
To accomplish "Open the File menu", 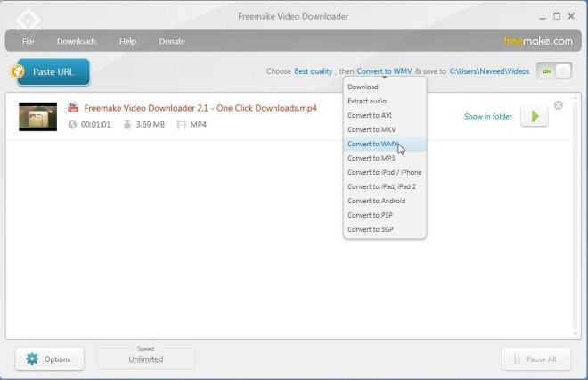I will pyautogui.click(x=29, y=41).
